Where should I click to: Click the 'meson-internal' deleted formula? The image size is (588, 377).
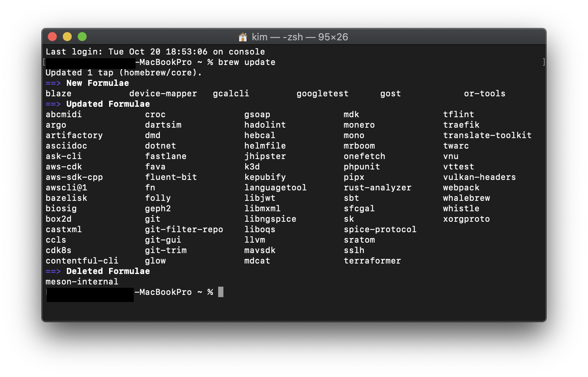pos(82,282)
